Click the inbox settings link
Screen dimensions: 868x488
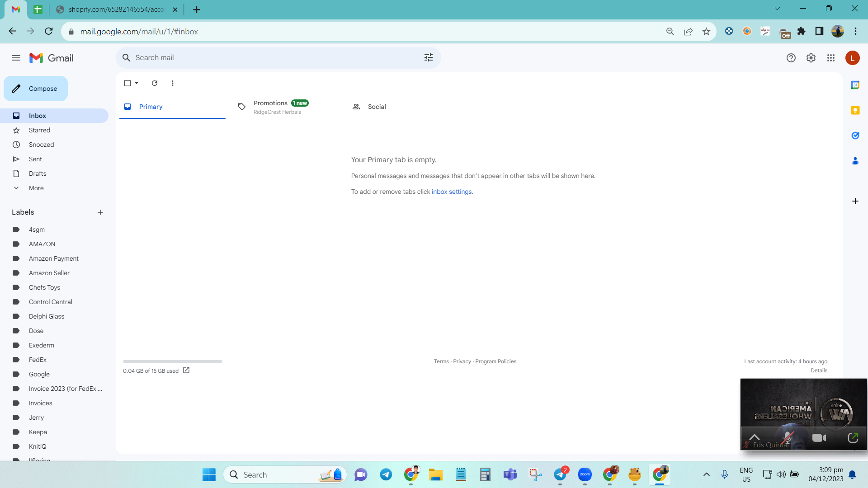pos(452,192)
